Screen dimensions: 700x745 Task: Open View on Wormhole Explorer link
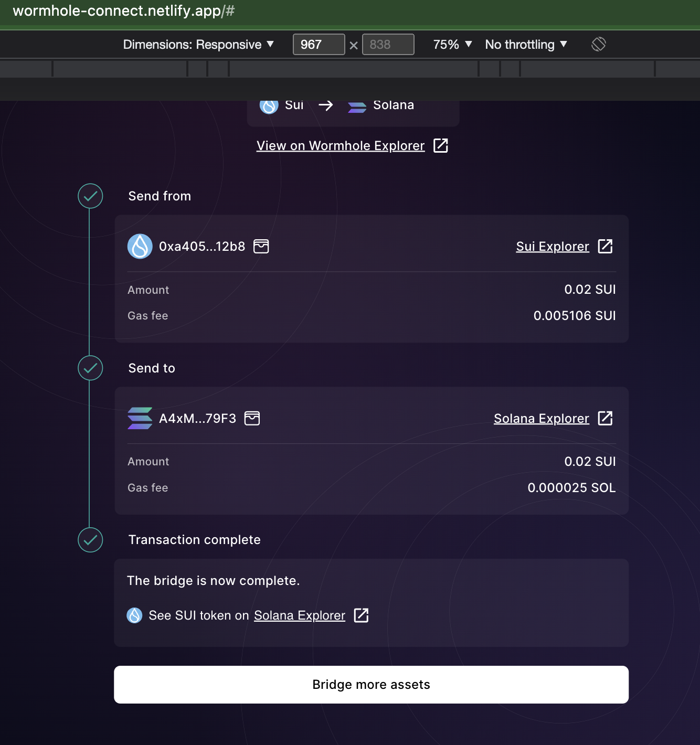340,145
